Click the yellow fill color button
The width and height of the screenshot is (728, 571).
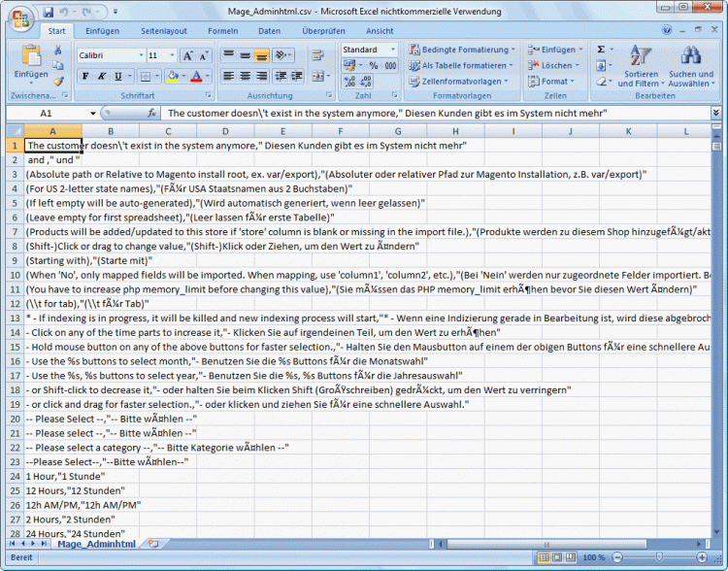coord(172,76)
